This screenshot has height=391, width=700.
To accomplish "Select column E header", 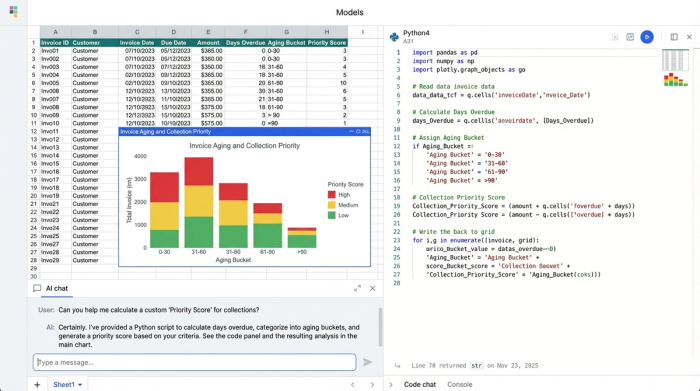I will (x=208, y=32).
